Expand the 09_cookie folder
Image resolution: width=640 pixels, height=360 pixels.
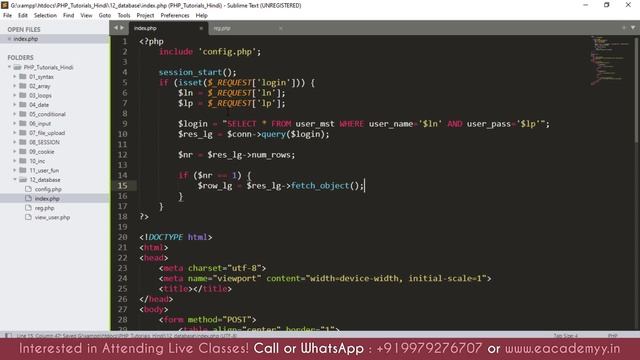coord(15,151)
